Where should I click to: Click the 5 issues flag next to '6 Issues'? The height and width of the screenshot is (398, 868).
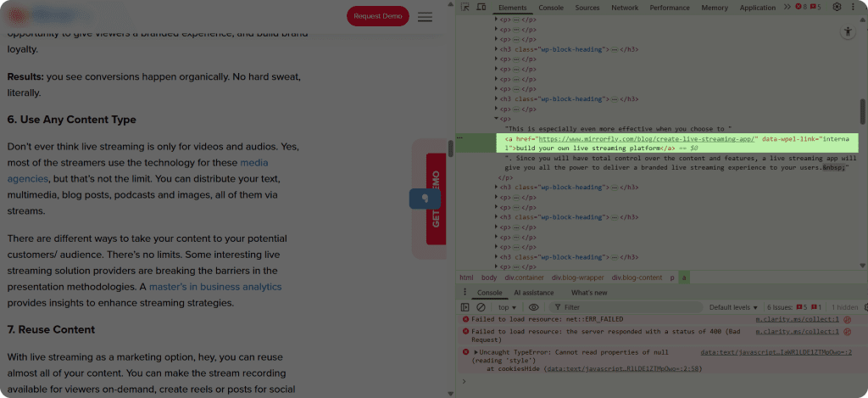click(802, 307)
